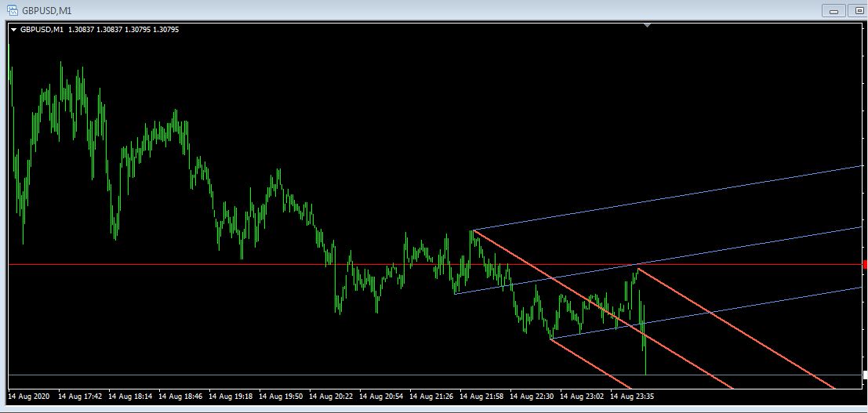This screenshot has width=868, height=413.
Task: Click the chart window icon in title bar
Action: (13, 10)
